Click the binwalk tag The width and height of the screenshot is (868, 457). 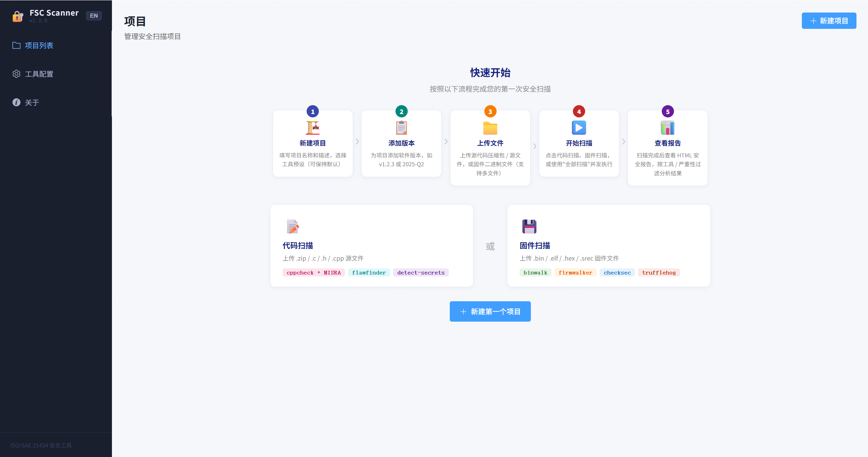(536, 272)
